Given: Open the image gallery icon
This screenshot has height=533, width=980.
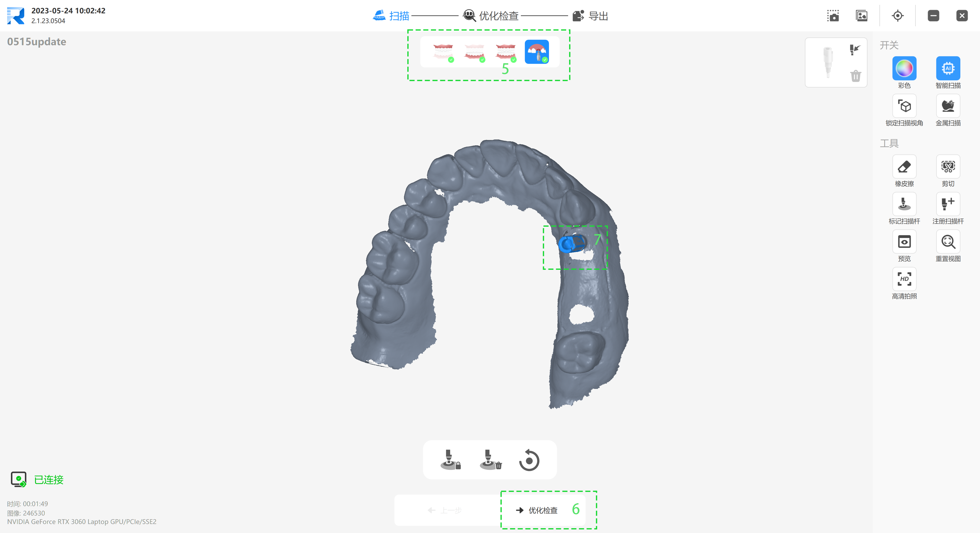Looking at the screenshot, I should [x=862, y=16].
